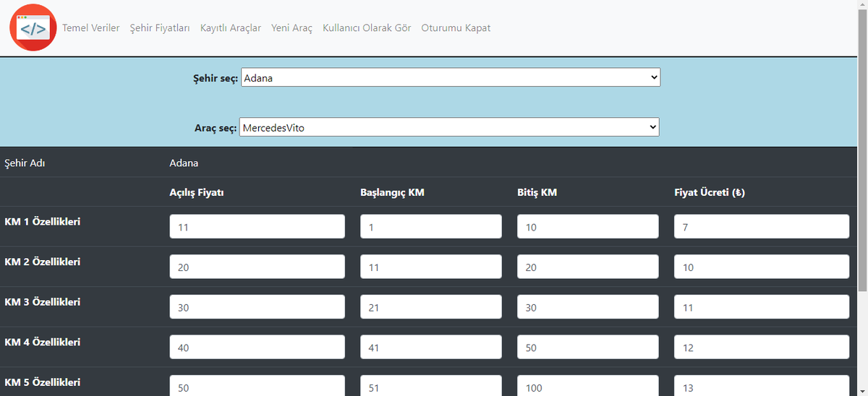
Task: Focus KM 1 Bitiş KM field
Action: click(x=588, y=226)
